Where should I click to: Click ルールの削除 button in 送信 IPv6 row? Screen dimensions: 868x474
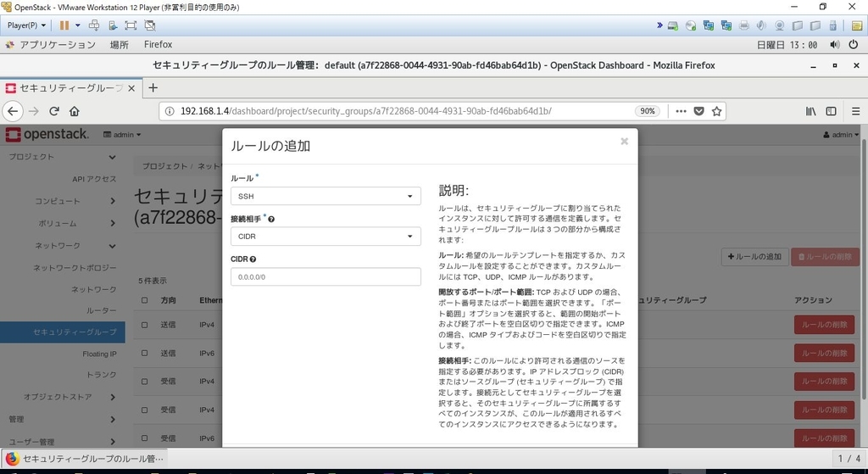824,354
